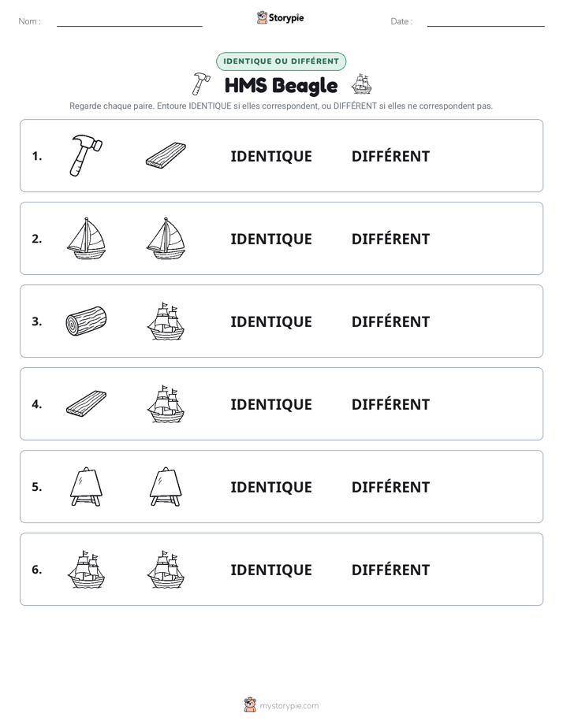Image resolution: width=563 pixels, height=728 pixels.
Task: Click the hammer icon beside HMS Beagle title
Action: (x=200, y=84)
